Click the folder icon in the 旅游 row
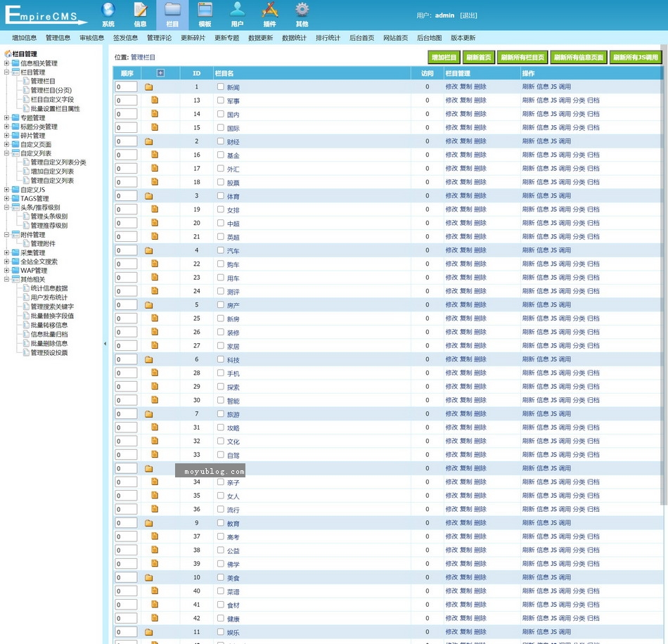This screenshot has height=644, width=668. point(148,414)
